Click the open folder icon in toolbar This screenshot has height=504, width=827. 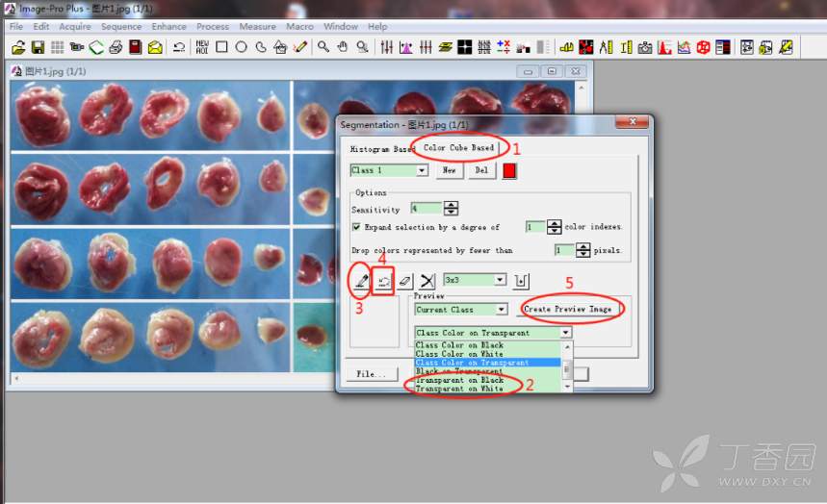(x=18, y=47)
